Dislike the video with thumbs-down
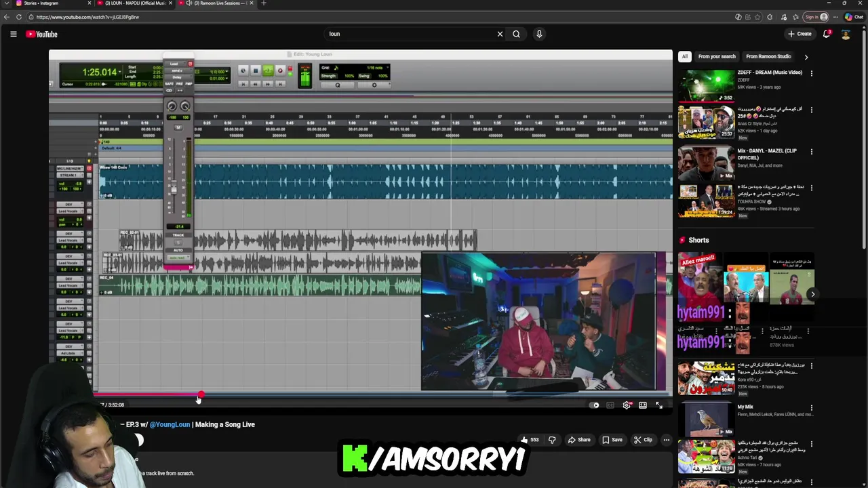The height and width of the screenshot is (488, 868). point(552,440)
